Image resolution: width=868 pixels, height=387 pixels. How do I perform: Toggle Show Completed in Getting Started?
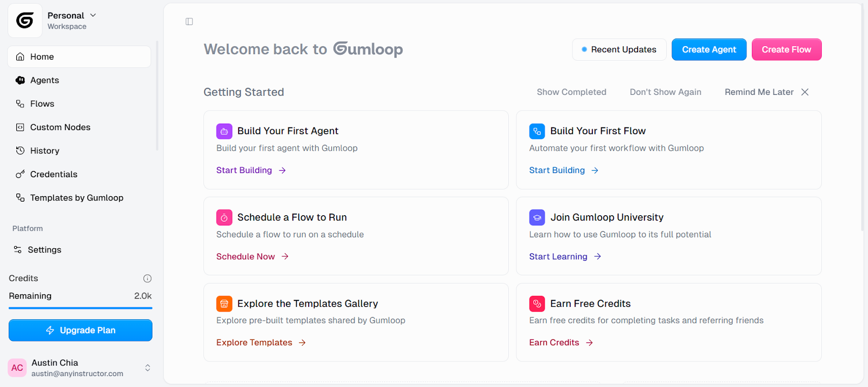pos(571,92)
